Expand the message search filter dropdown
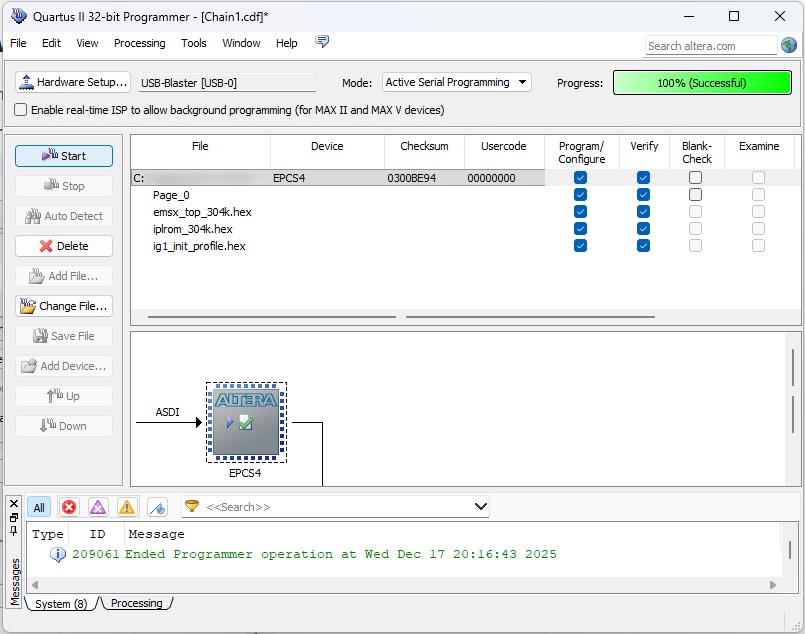The height and width of the screenshot is (634, 805). pyautogui.click(x=480, y=507)
